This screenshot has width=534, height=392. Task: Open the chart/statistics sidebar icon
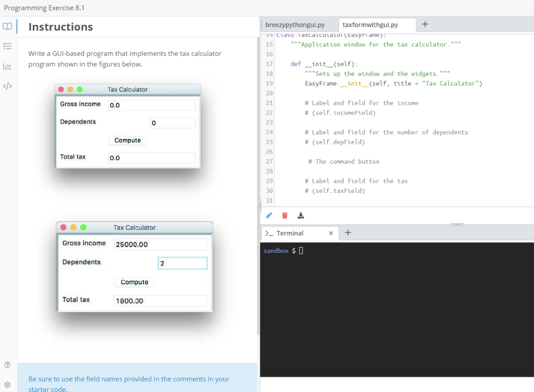[7, 66]
